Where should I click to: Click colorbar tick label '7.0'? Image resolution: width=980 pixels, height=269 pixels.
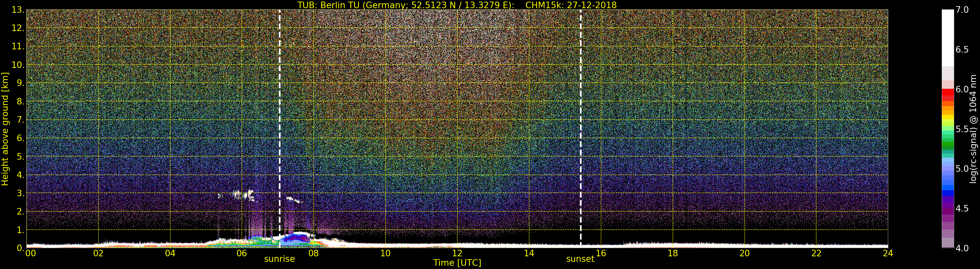tap(962, 10)
